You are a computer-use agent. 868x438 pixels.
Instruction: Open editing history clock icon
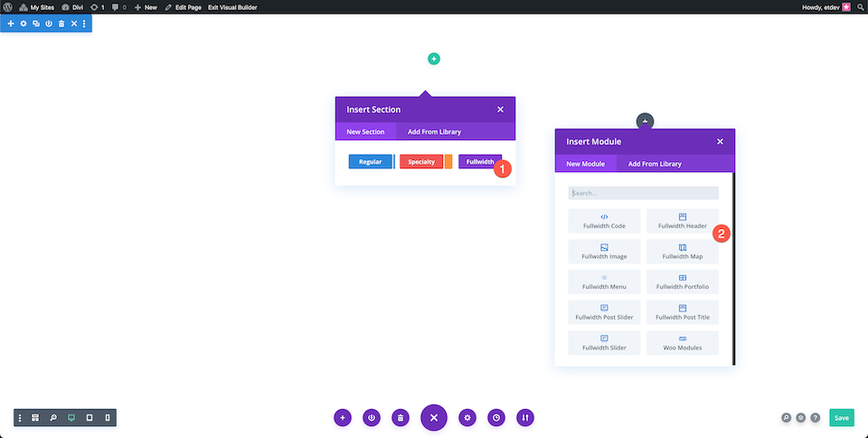coord(496,417)
